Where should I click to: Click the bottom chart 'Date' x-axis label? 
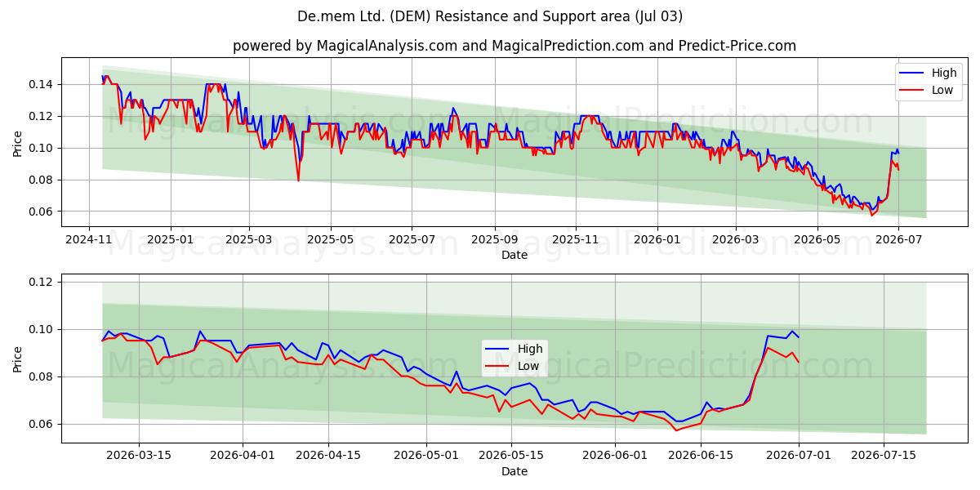click(x=514, y=471)
